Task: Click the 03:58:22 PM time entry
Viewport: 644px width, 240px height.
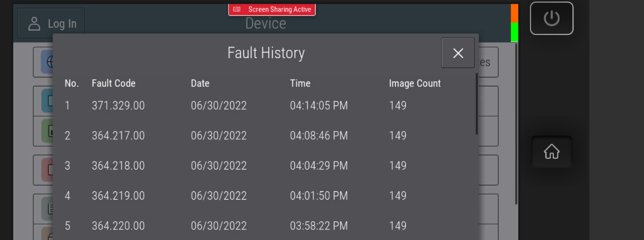Action: pos(318,226)
